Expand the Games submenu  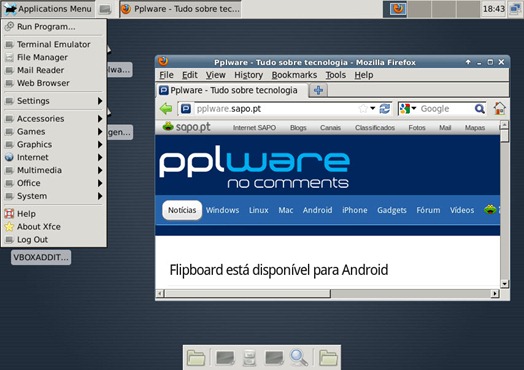(x=54, y=132)
